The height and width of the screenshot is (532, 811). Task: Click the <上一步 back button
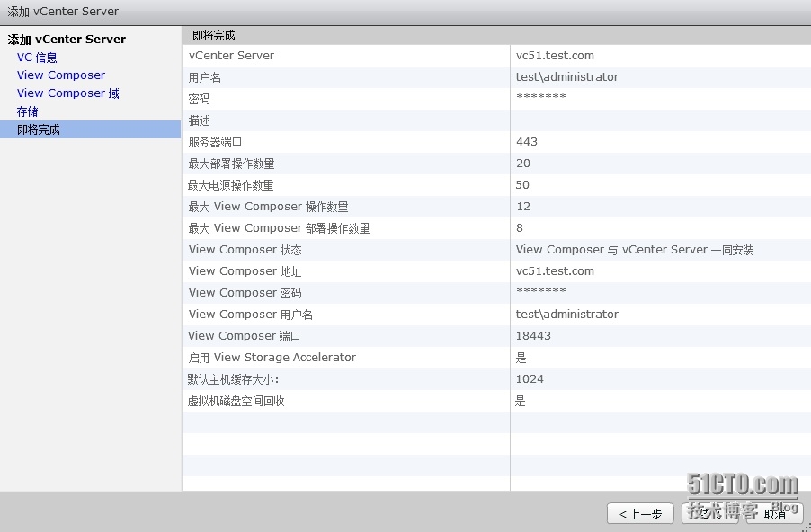pos(640,513)
